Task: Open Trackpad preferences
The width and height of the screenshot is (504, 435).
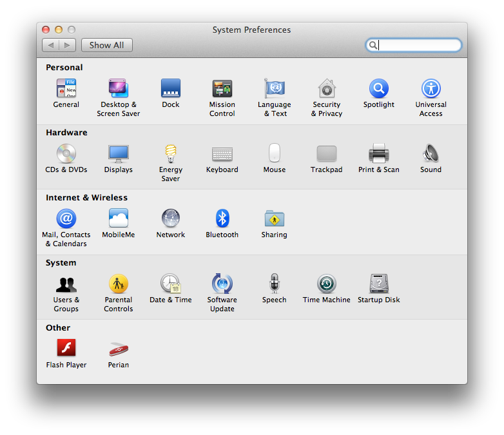Action: click(327, 154)
